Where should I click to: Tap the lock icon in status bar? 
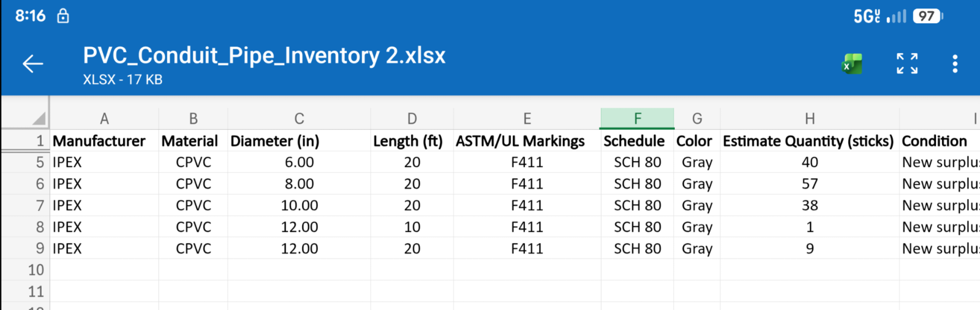click(63, 16)
